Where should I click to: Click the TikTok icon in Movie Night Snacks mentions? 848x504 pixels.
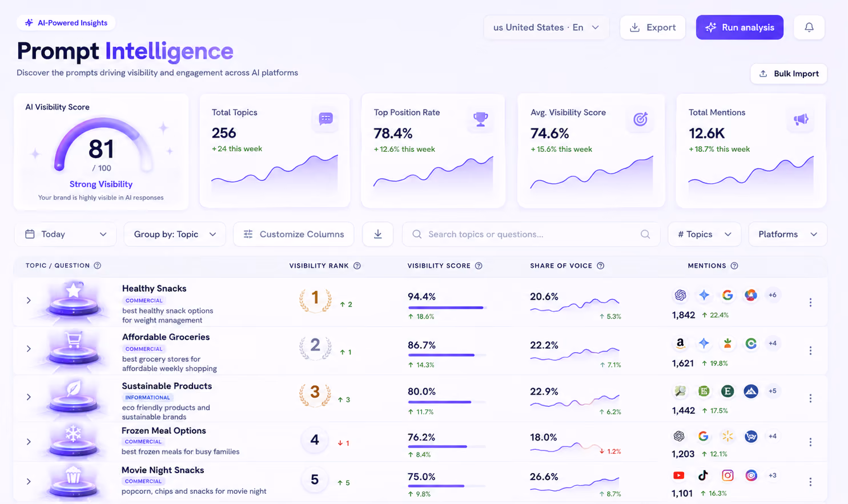coord(703,475)
